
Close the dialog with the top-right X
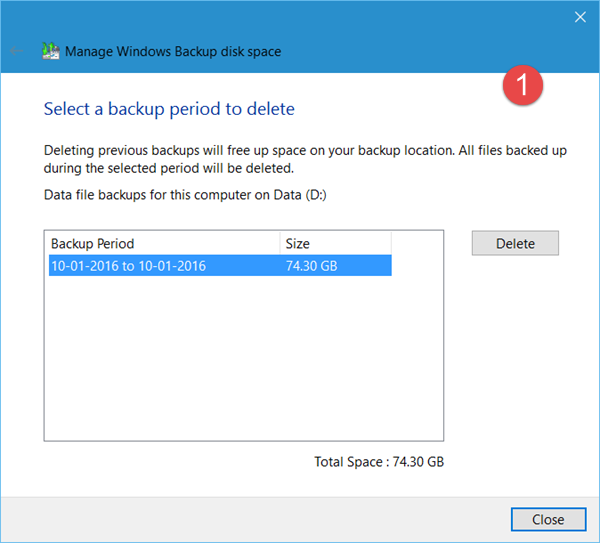pyautogui.click(x=580, y=17)
